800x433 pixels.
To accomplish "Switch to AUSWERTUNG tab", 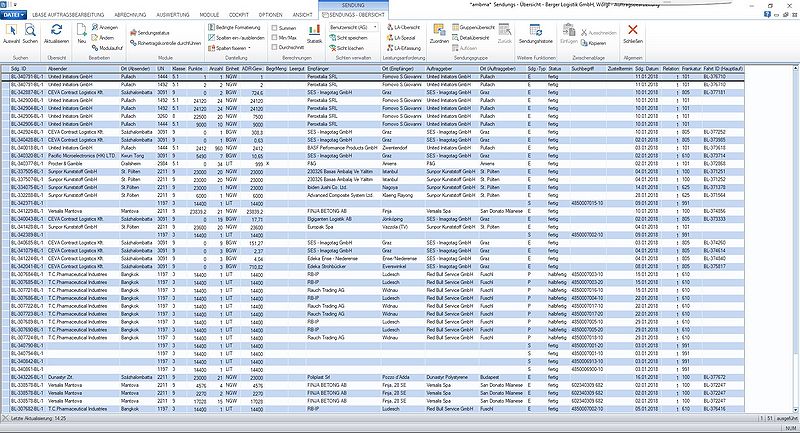I will [173, 15].
